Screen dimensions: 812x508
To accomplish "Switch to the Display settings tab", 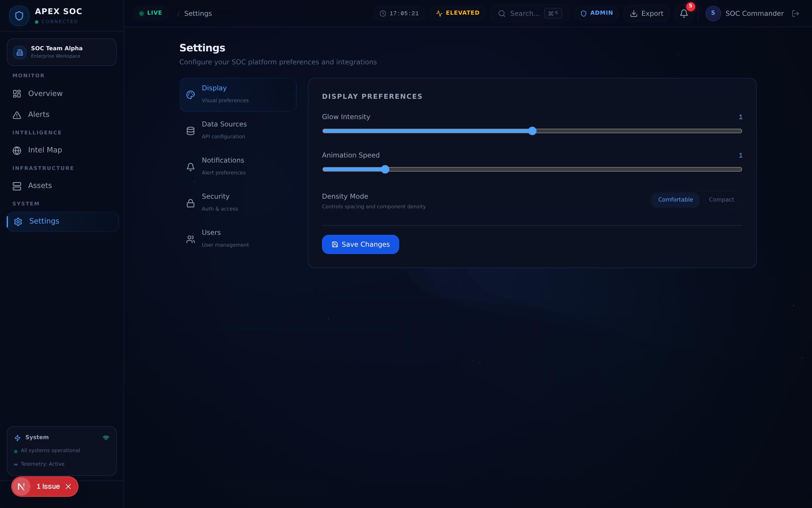I will [238, 95].
